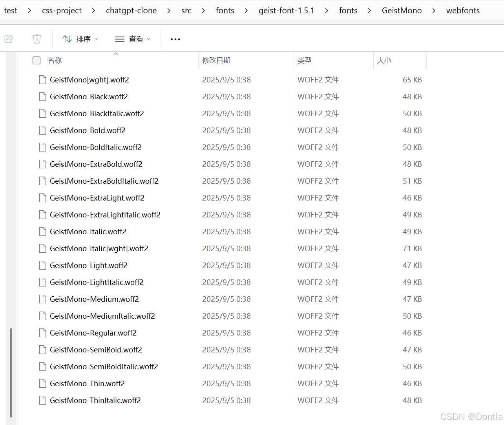
Task: Click file icon of GeistMono-Thin.woff2
Action: [42, 383]
